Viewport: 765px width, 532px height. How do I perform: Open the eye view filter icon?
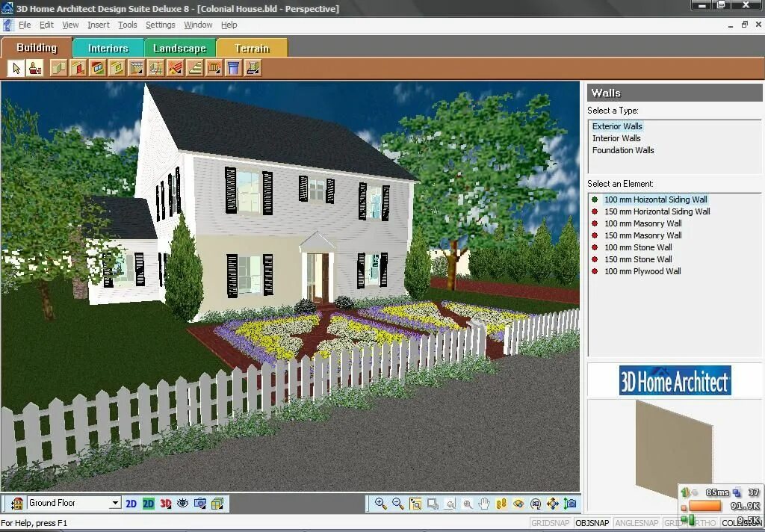[182, 503]
